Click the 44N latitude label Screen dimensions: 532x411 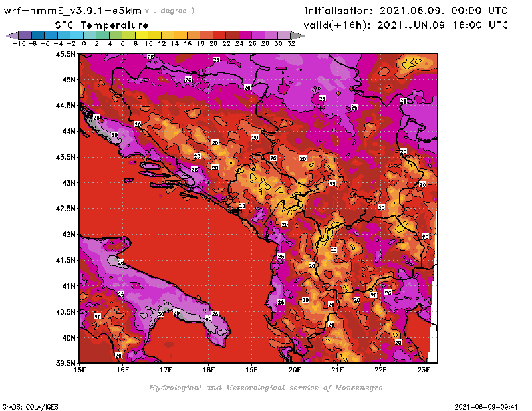[68, 131]
